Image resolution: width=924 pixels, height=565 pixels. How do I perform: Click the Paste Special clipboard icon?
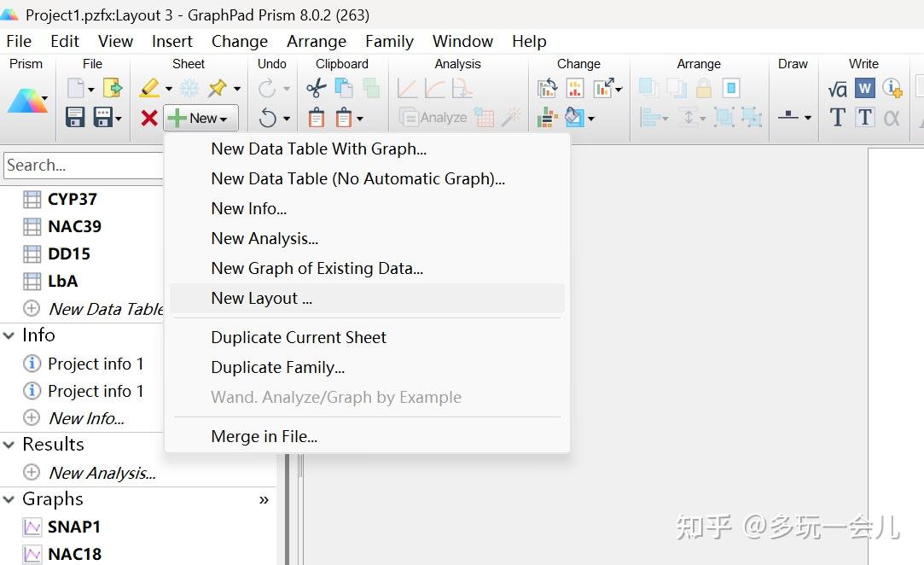[344, 118]
